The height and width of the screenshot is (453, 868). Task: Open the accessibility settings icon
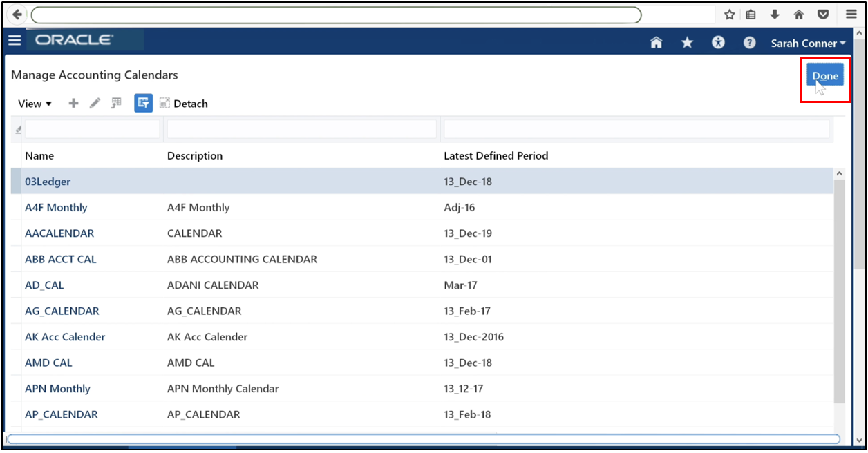(x=718, y=42)
